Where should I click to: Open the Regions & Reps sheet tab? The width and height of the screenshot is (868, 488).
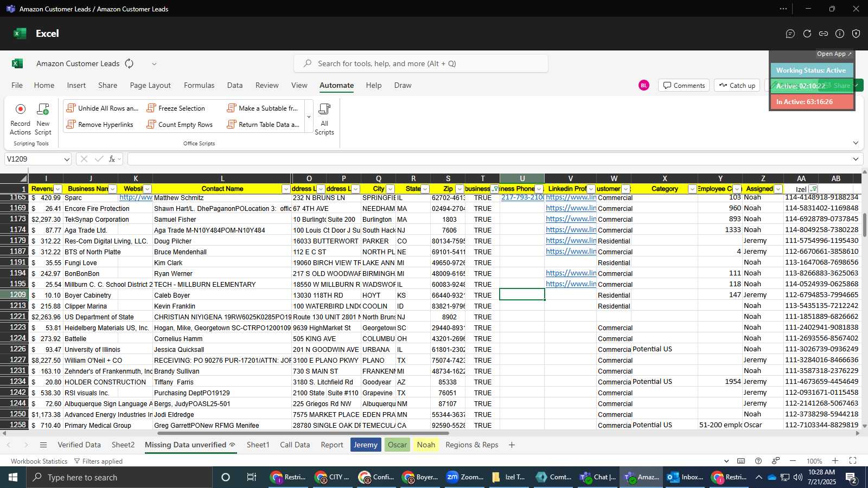tap(472, 445)
